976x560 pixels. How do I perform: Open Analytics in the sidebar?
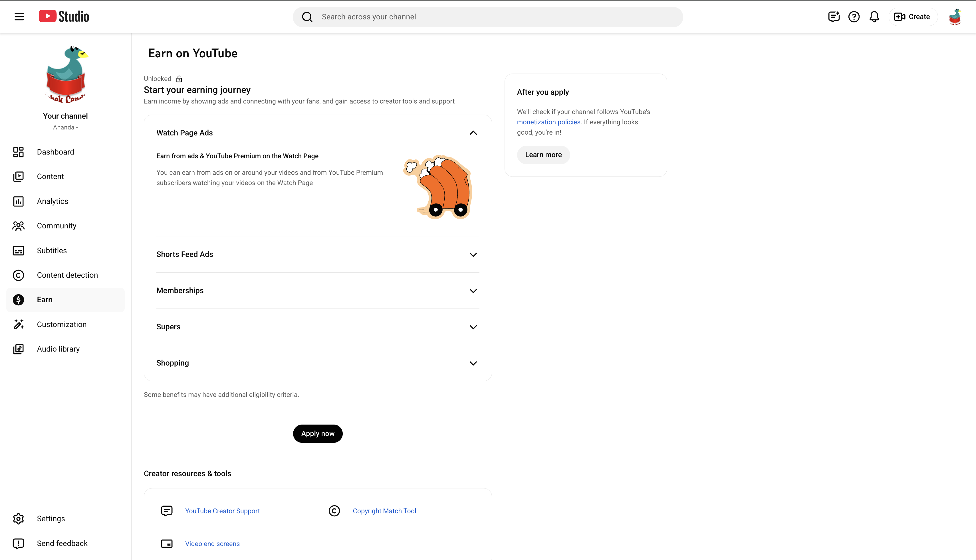(x=65, y=201)
